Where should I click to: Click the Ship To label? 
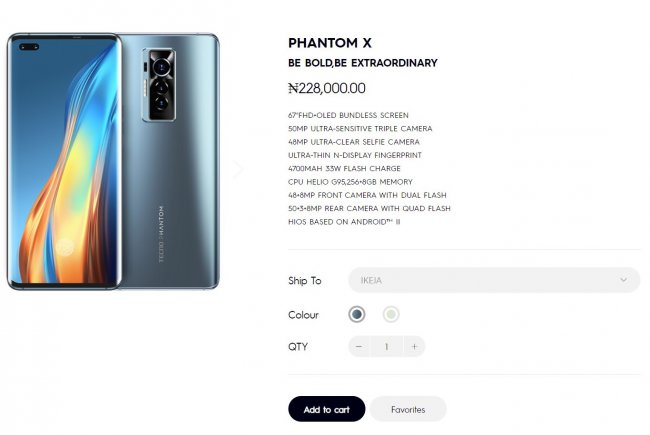point(305,281)
